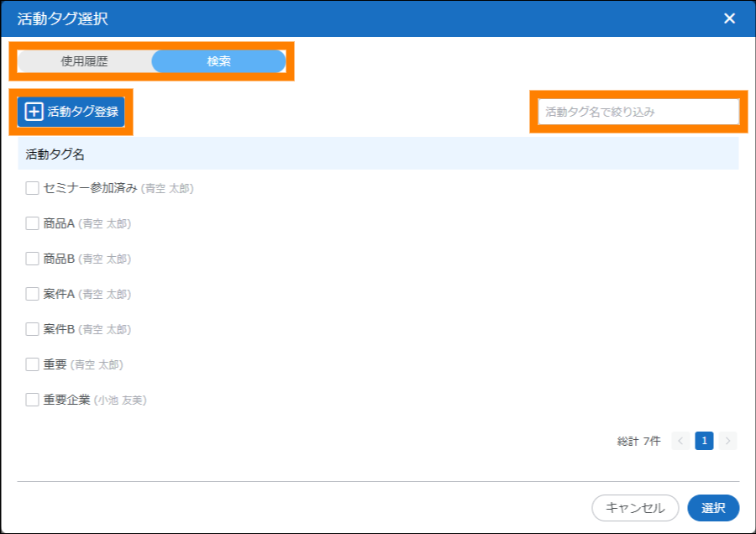
Task: Close the 活動タグ選択 dialog with X
Action: pos(729,18)
